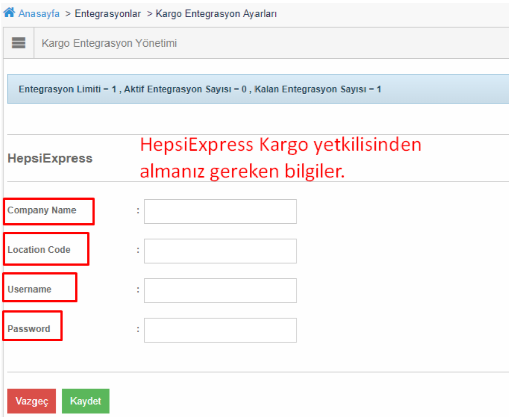510x420 pixels.
Task: Click the Location Code label
Action: (x=39, y=250)
